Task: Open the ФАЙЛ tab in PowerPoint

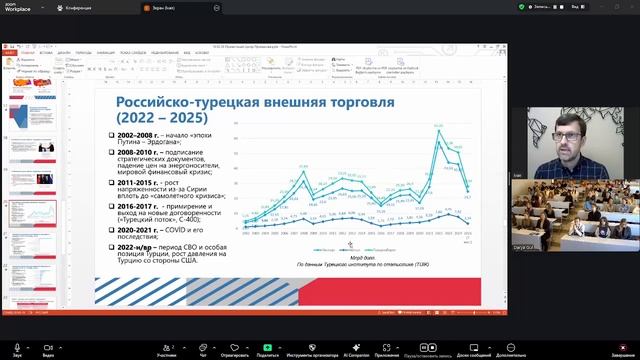Action: coord(9,53)
